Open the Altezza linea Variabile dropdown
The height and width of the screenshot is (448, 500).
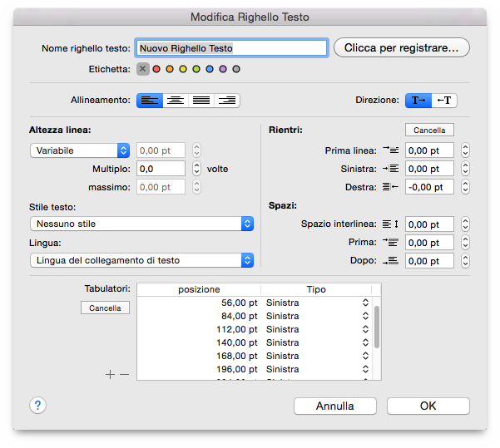click(x=80, y=150)
